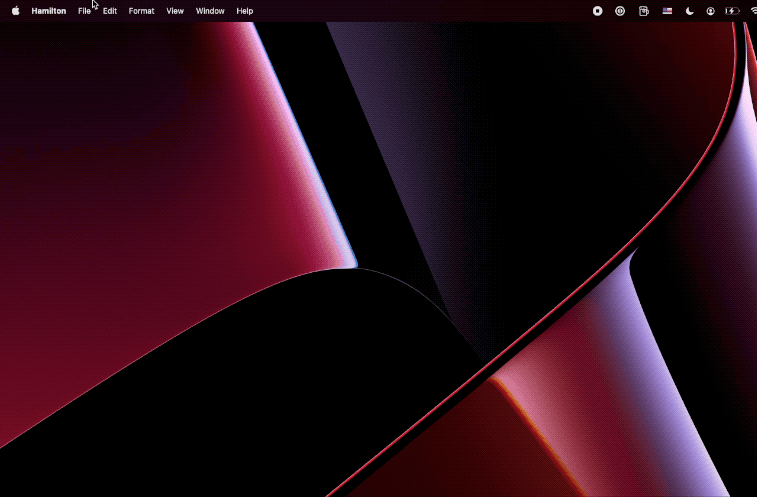The width and height of the screenshot is (757, 497).
Task: Click the circular pause-style menu bar icon
Action: coord(620,11)
